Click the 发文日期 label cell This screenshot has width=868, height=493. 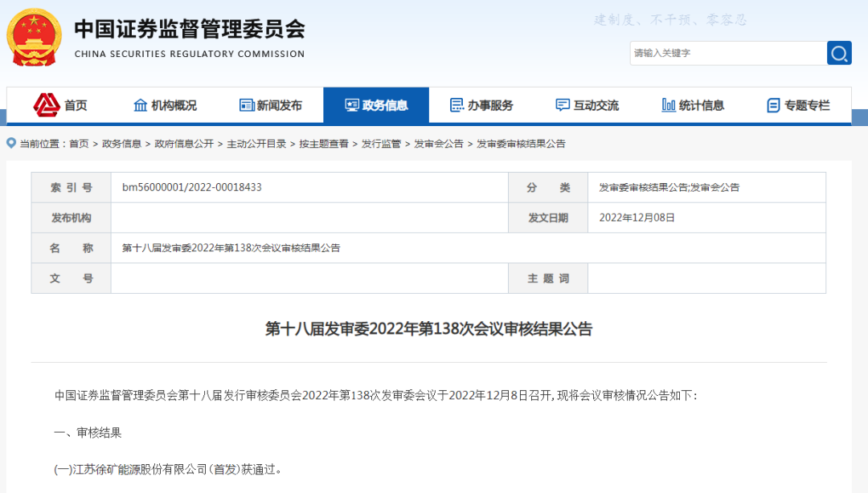click(548, 218)
